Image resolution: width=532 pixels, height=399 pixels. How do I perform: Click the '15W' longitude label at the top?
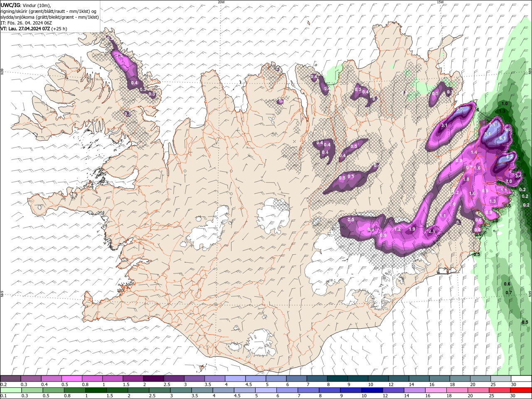pos(441,2)
